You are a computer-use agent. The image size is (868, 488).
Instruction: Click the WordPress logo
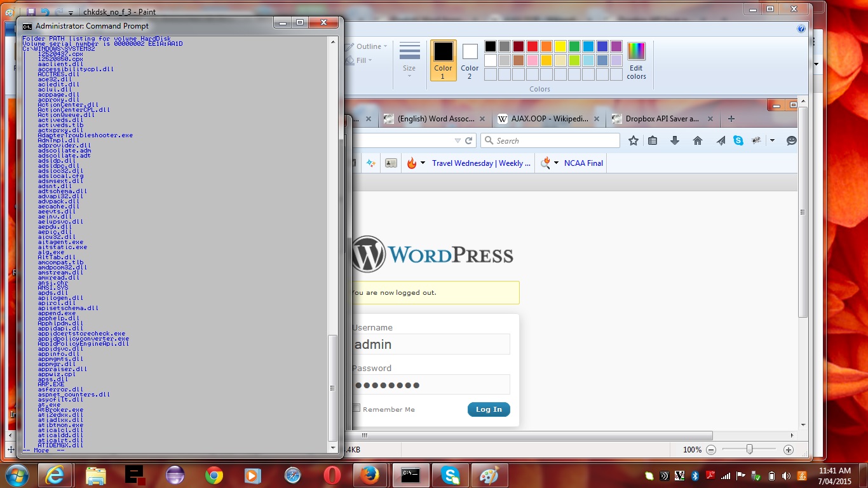[x=432, y=254]
